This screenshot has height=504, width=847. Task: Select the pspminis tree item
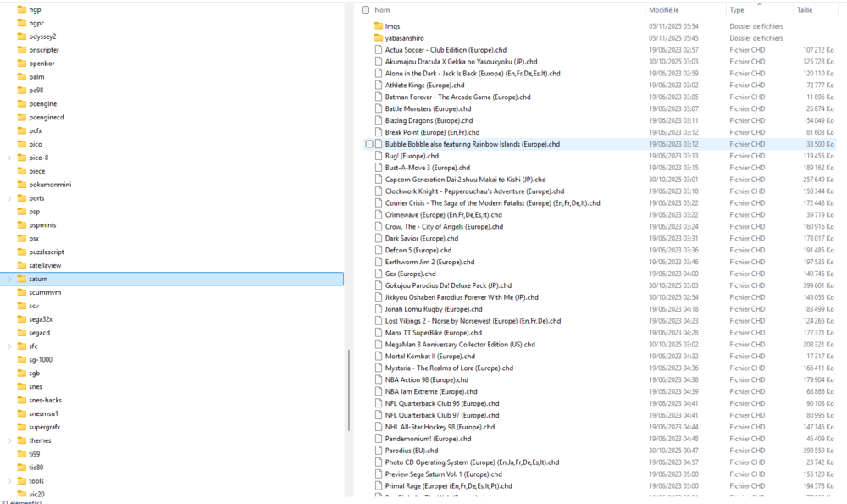42,224
